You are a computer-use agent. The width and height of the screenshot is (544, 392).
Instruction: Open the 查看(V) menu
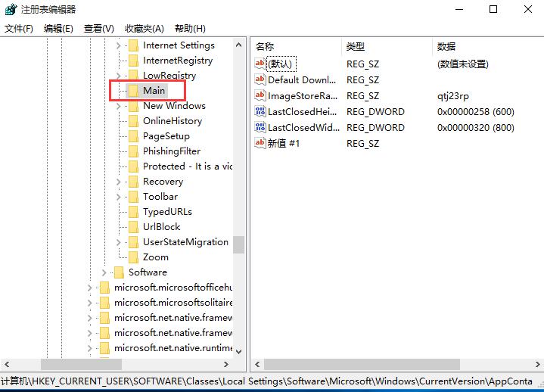[x=99, y=29]
